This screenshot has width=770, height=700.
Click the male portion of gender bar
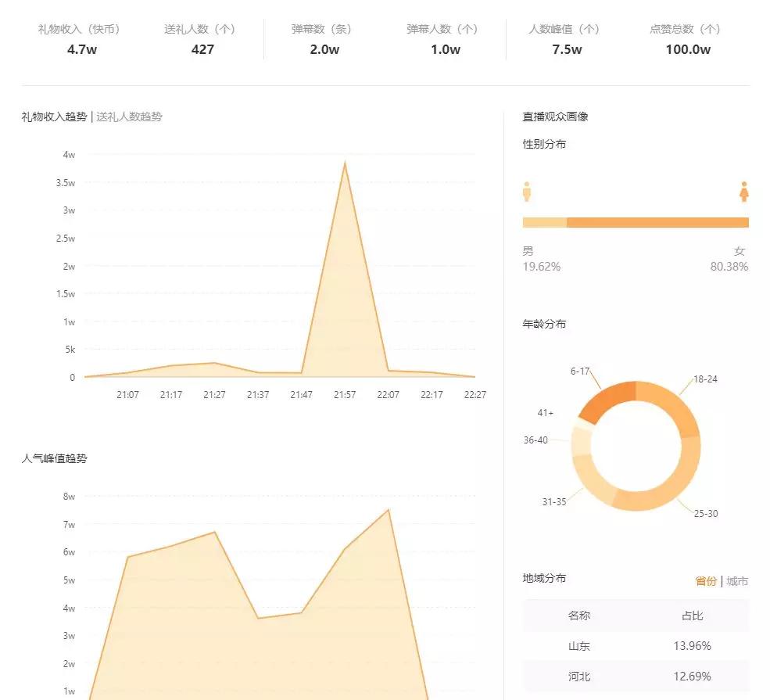(x=545, y=223)
